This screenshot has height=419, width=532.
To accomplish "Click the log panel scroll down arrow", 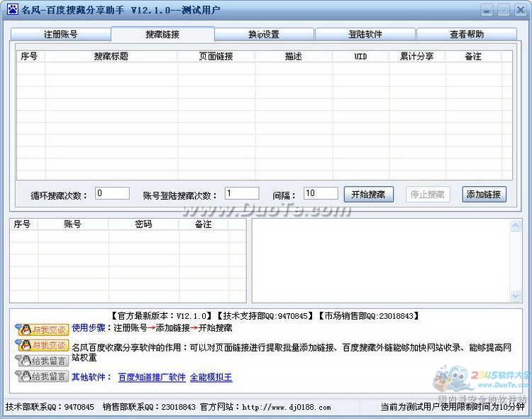I will pos(516,296).
